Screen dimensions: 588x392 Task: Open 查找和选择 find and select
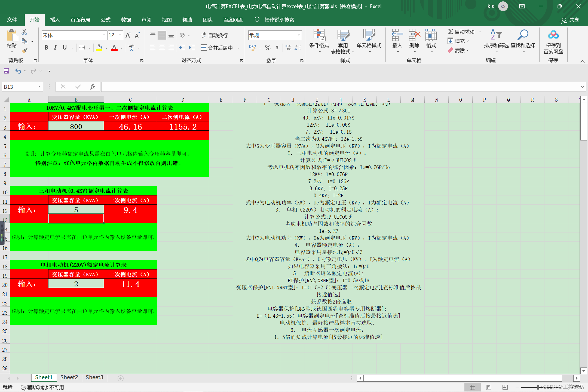523,41
